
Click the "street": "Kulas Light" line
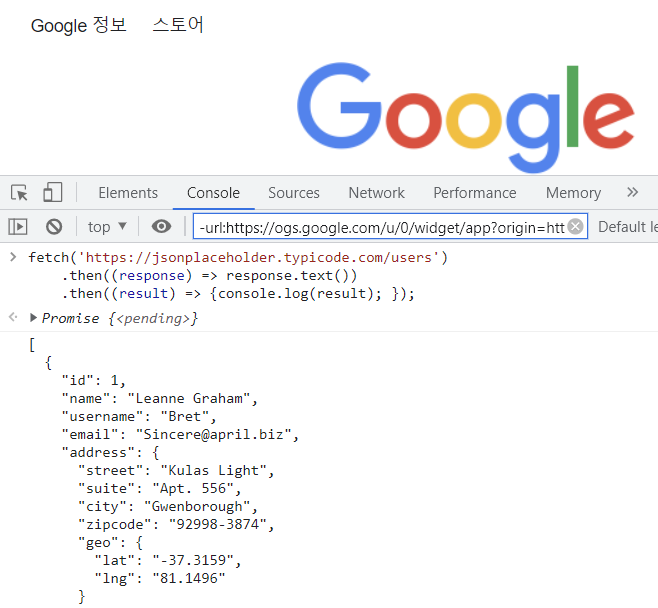click(176, 471)
